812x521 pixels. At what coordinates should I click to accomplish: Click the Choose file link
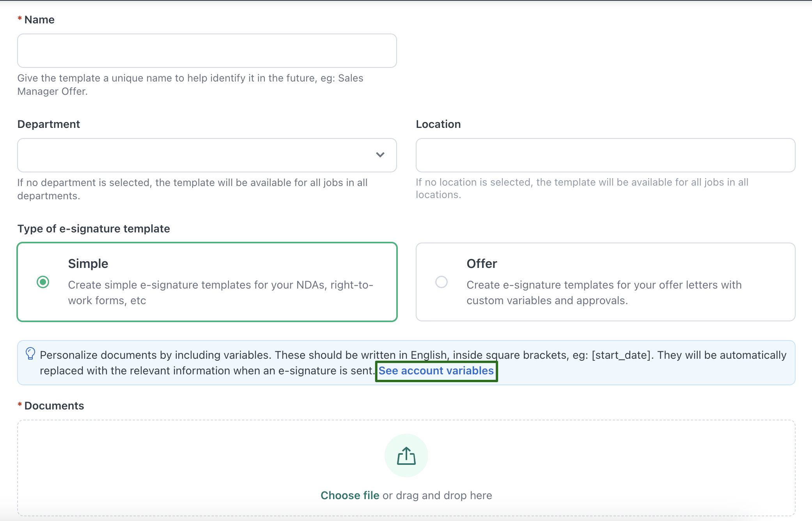click(x=349, y=495)
